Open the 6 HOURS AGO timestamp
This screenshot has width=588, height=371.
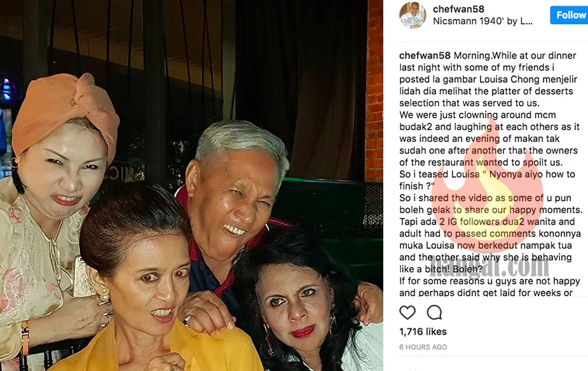(x=423, y=347)
